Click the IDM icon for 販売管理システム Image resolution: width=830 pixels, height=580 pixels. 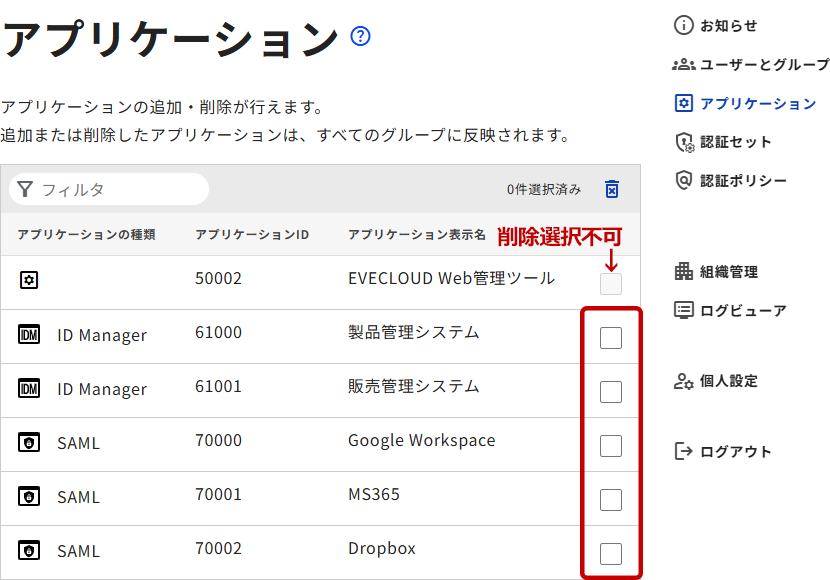click(29, 389)
